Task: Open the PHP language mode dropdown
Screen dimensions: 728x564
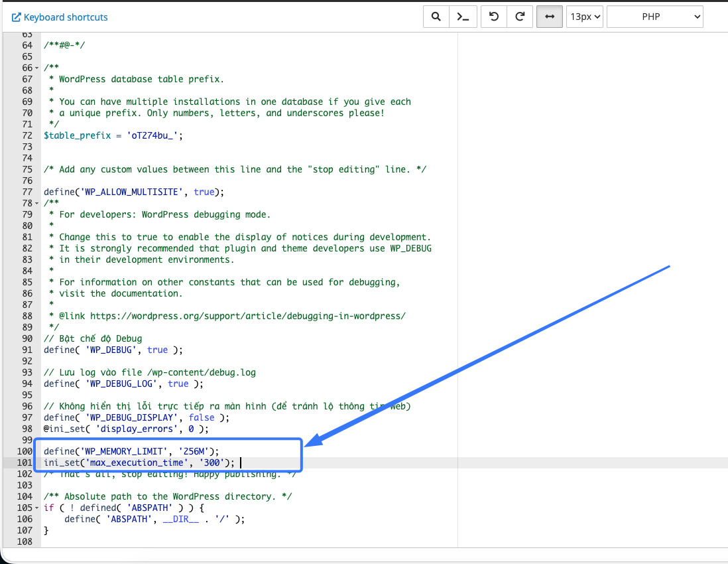Action: pos(654,17)
